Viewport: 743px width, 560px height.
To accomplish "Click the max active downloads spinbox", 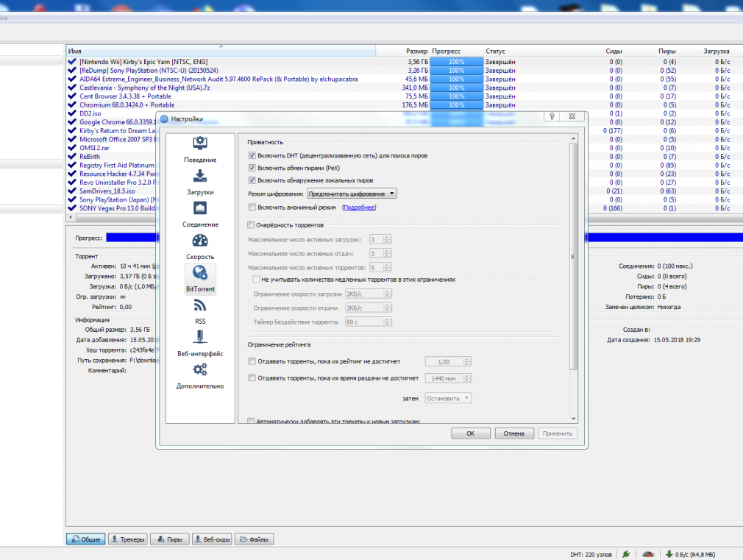I will [380, 239].
